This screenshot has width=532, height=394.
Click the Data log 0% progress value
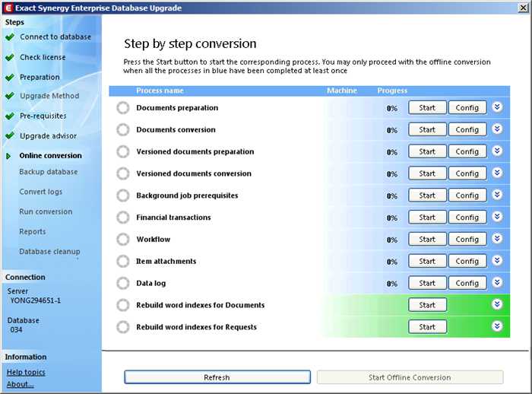(392, 284)
